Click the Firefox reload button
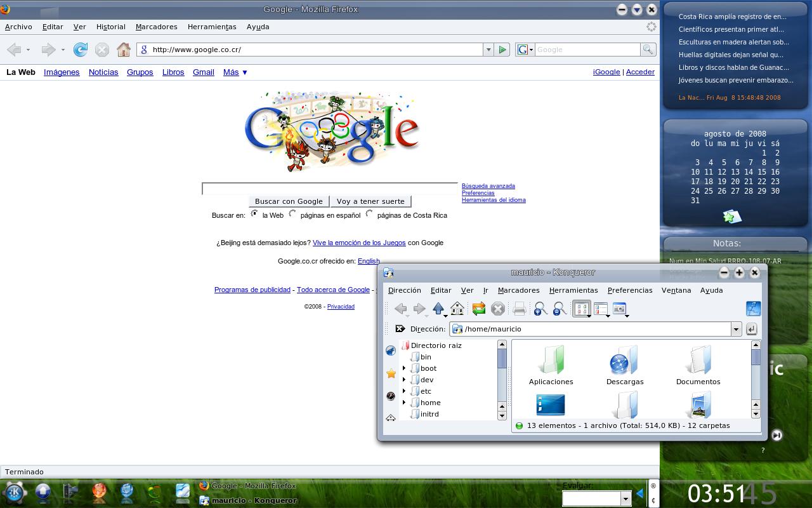Screen dimensions: 812x508 pos(81,50)
